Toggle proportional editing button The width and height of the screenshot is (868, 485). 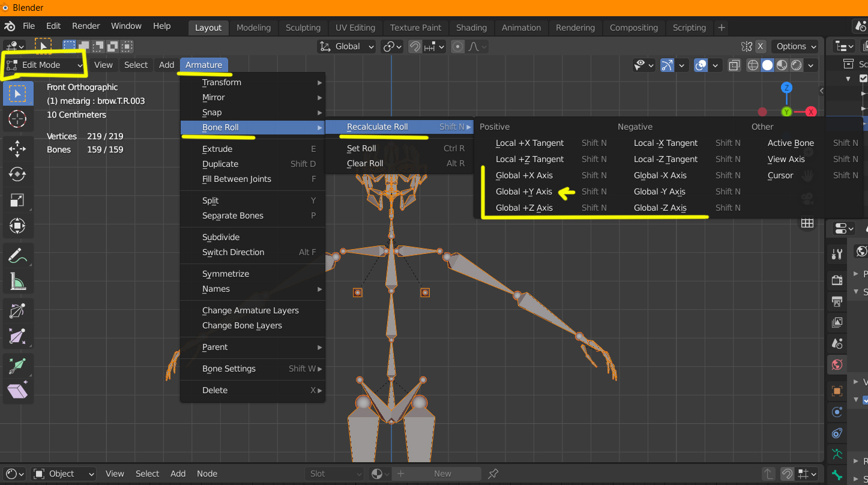(x=458, y=46)
